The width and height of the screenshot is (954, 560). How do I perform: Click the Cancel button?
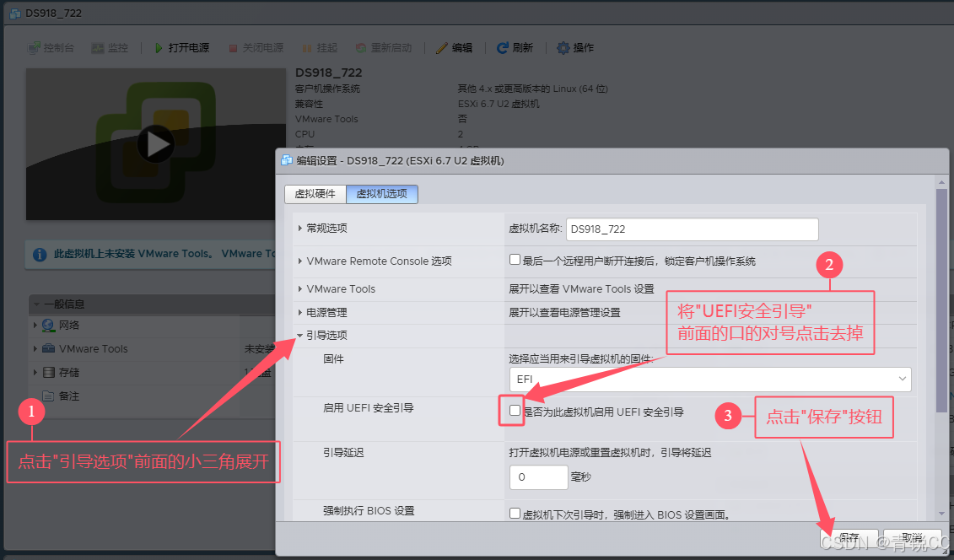[x=914, y=537]
